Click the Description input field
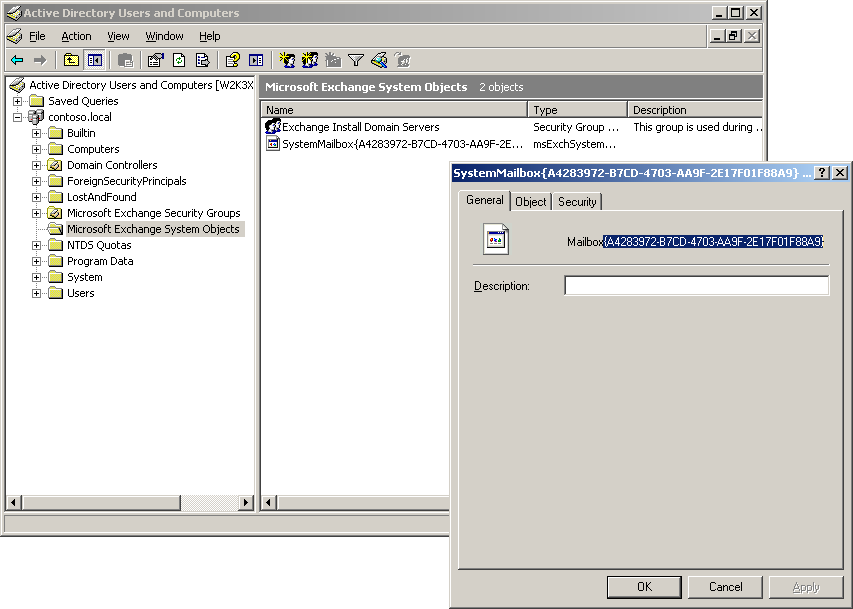This screenshot has height=609, width=853. point(697,286)
